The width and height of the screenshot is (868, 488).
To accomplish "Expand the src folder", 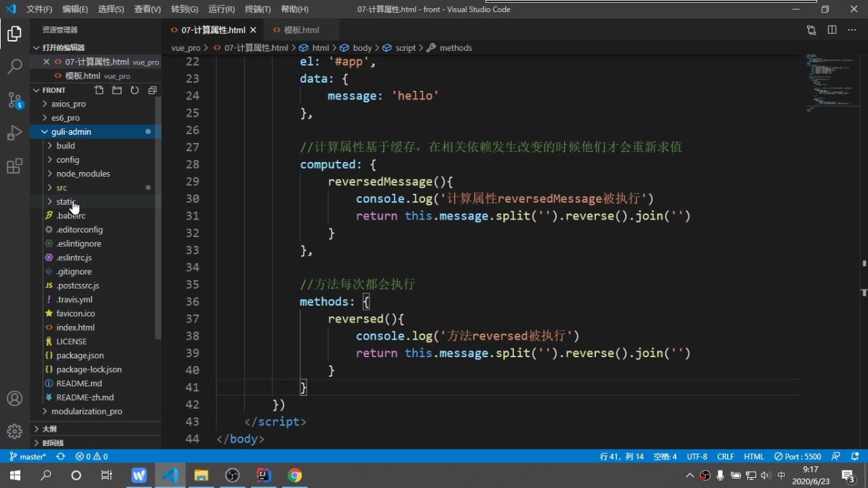I will tap(61, 188).
